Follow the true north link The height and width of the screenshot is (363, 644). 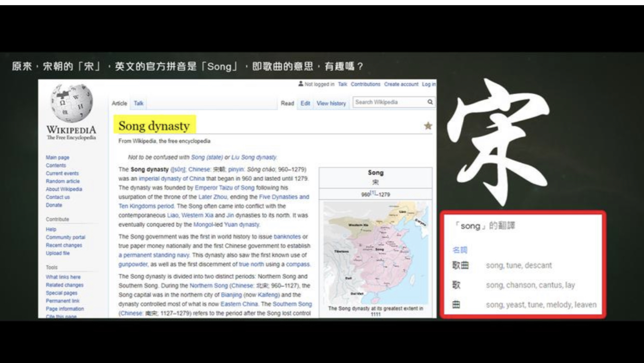(251, 264)
